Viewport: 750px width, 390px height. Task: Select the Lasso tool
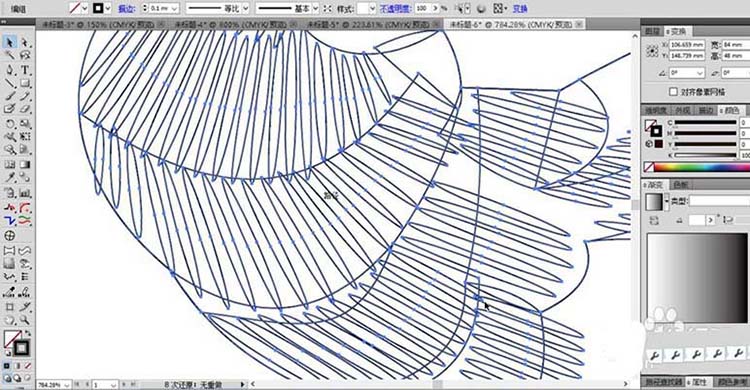pyautogui.click(x=25, y=56)
